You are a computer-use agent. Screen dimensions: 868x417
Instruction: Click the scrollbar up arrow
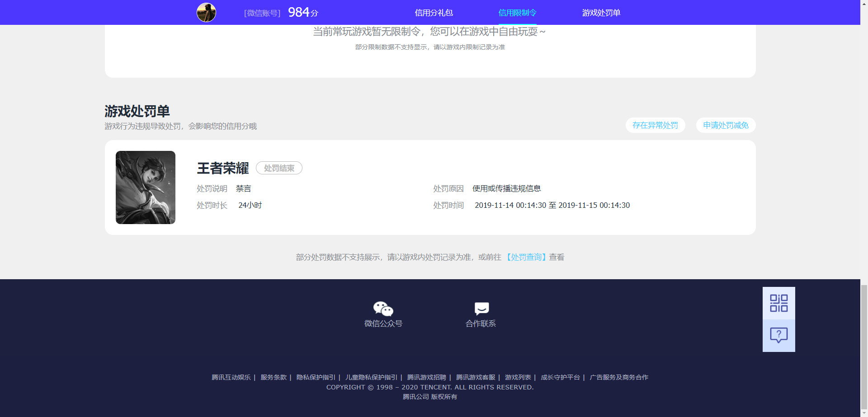pyautogui.click(x=864, y=4)
